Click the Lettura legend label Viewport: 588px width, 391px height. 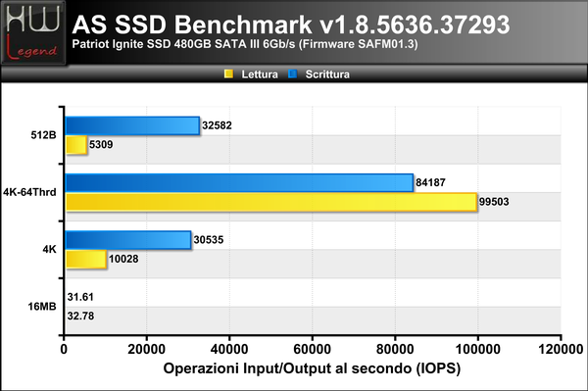260,74
